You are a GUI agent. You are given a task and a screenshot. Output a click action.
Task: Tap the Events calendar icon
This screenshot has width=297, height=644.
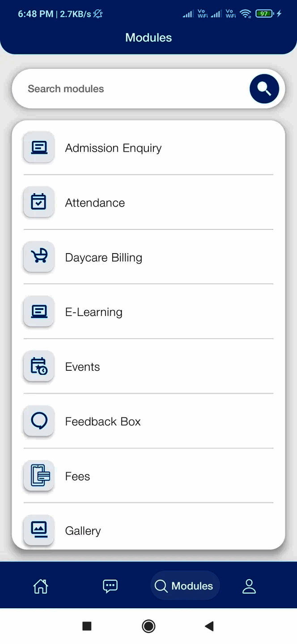38,366
